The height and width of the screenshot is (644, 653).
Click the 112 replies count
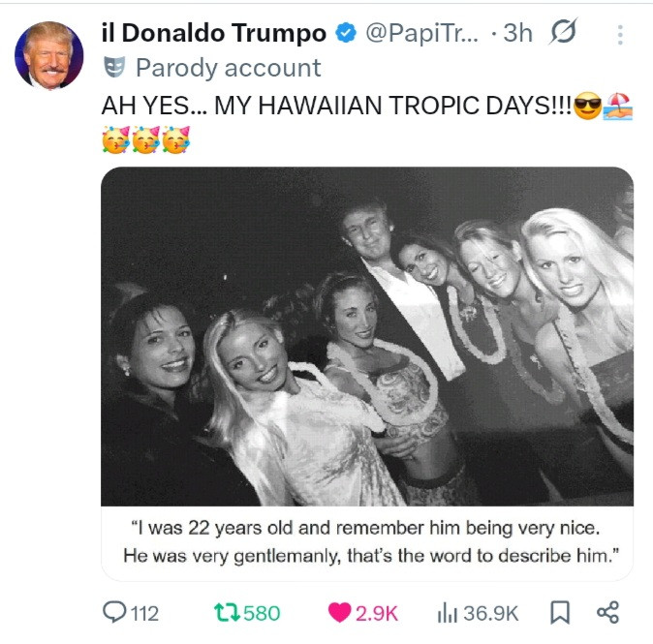[x=144, y=612]
